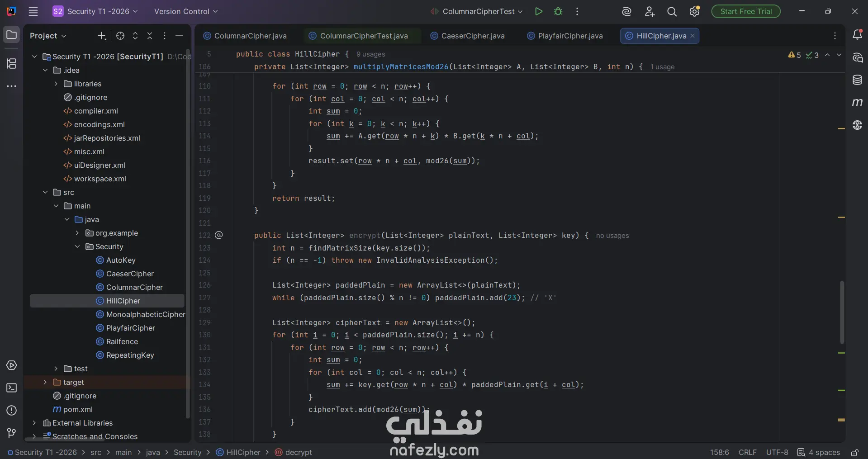Click the UTF-8 encoding indicator
Image resolution: width=868 pixels, height=459 pixels.
click(x=777, y=453)
